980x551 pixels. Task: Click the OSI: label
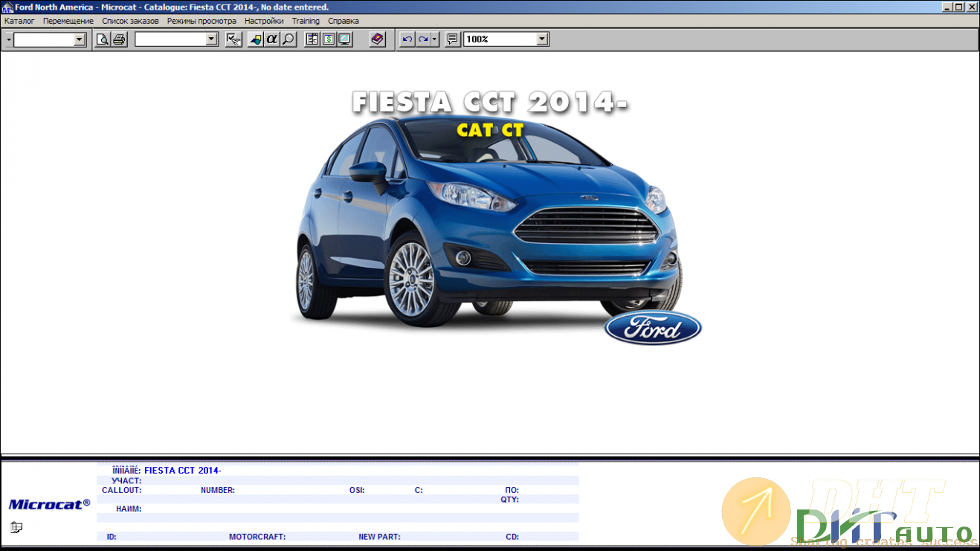click(x=357, y=490)
